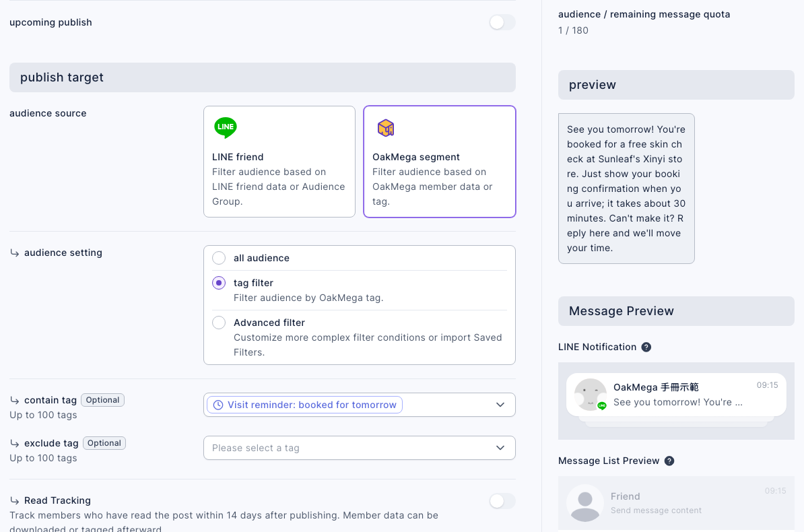The width and height of the screenshot is (804, 532).
Task: Select the LINE friend audience source card
Action: click(279, 162)
